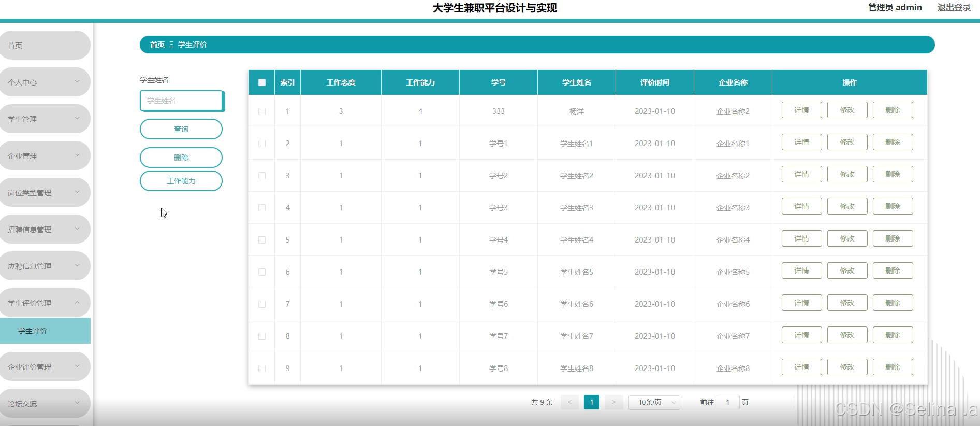This screenshot has height=426, width=980.
Task: Expand the 论坛交流 sidebar menu
Action: [x=45, y=403]
